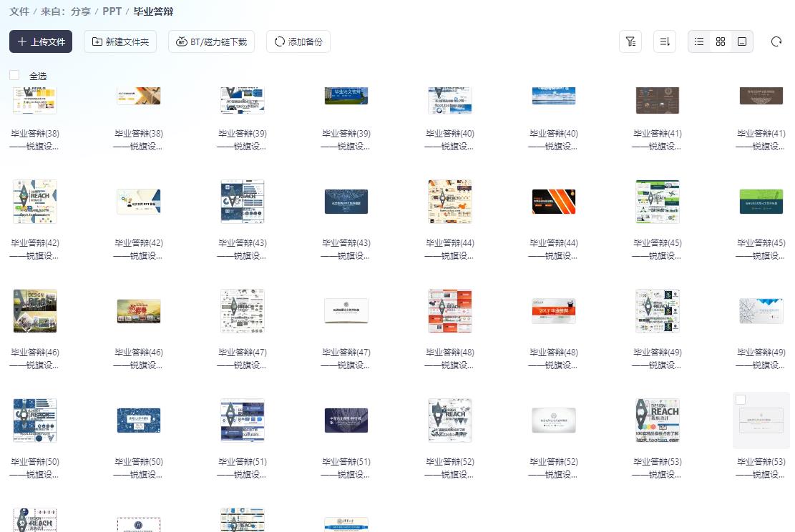795x532 pixels.
Task: Open 毕业答辩(47) gray world-map collage thumbnail
Action: coord(243,311)
